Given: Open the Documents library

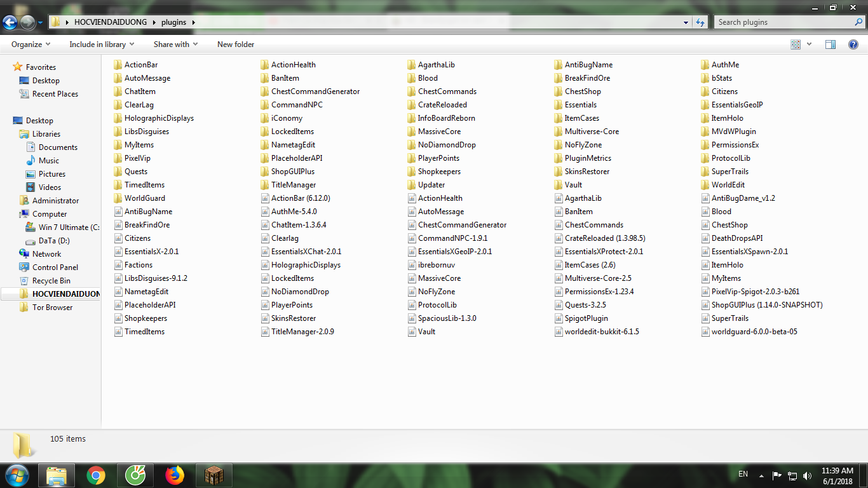Looking at the screenshot, I should click(58, 147).
